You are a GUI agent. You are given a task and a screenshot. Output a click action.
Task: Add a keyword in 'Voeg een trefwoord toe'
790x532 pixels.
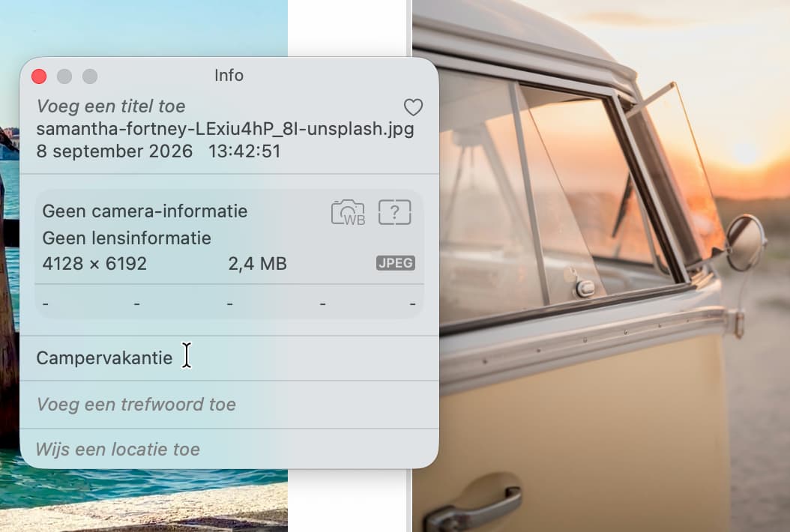(229, 405)
